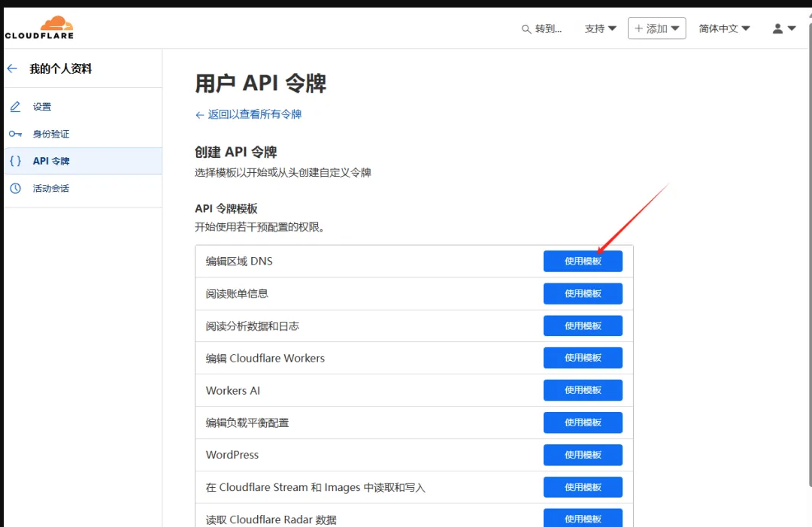Screen dimensions: 812x527
Task: Use template for 阅读账单信息
Action: tap(583, 293)
